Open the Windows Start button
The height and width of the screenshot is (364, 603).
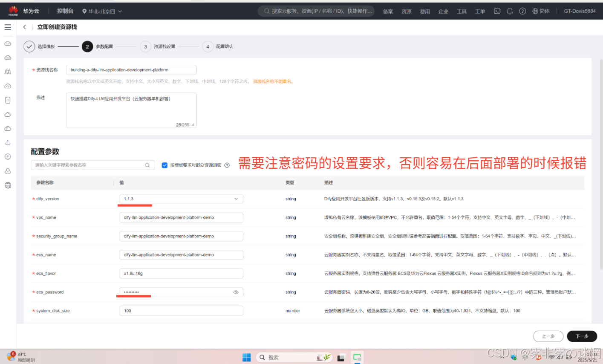coord(247,357)
